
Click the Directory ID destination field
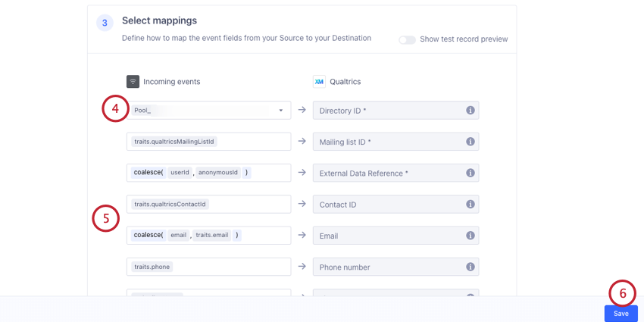click(386, 111)
